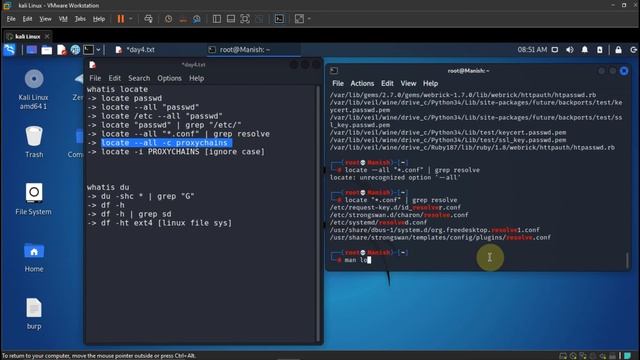The width and height of the screenshot is (640, 360).
Task: Click the show desktop panel icon
Action: pos(31,50)
